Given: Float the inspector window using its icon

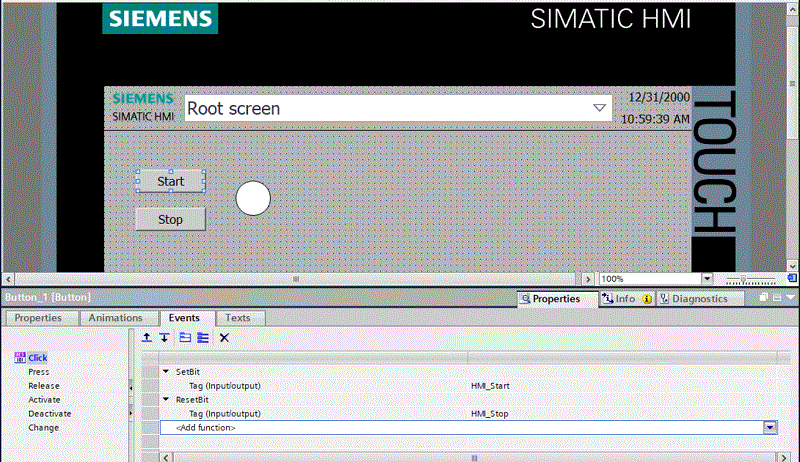Looking at the screenshot, I should [x=764, y=298].
